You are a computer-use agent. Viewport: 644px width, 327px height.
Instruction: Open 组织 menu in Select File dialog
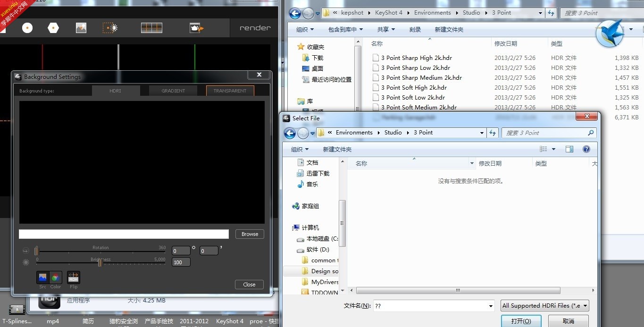[300, 149]
